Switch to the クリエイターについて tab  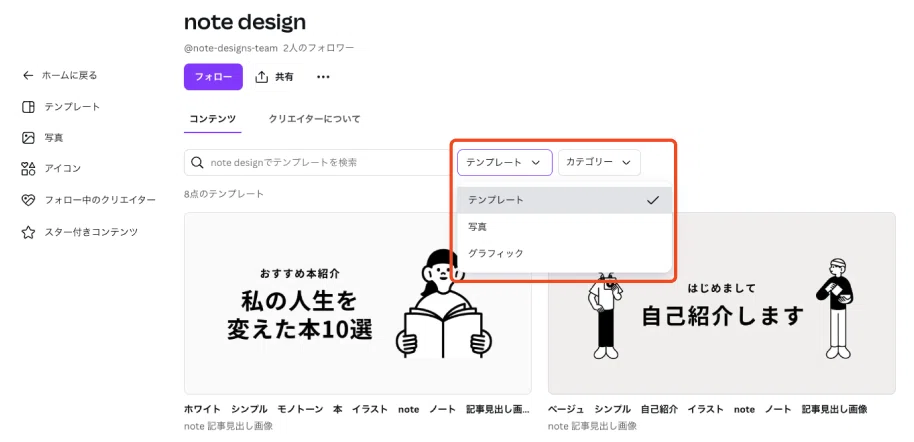(x=314, y=119)
